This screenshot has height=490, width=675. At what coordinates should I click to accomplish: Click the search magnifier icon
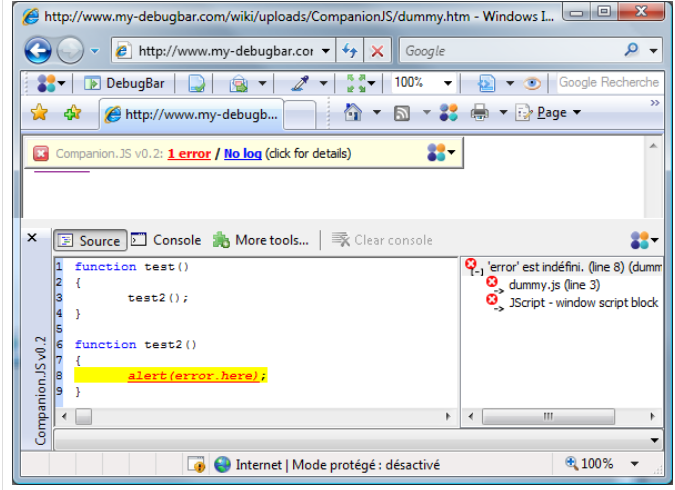[631, 50]
